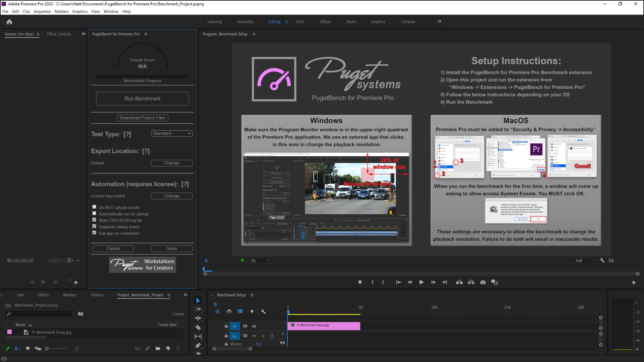Open the Sequence menu
Image resolution: width=644 pixels, height=362 pixels.
(42, 11)
